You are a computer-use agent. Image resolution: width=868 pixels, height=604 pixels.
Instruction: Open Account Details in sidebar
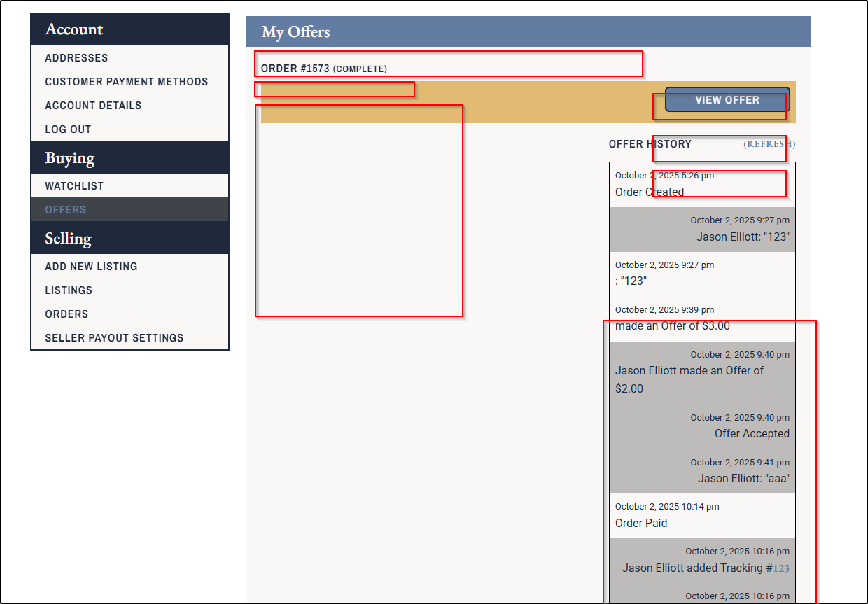point(93,106)
